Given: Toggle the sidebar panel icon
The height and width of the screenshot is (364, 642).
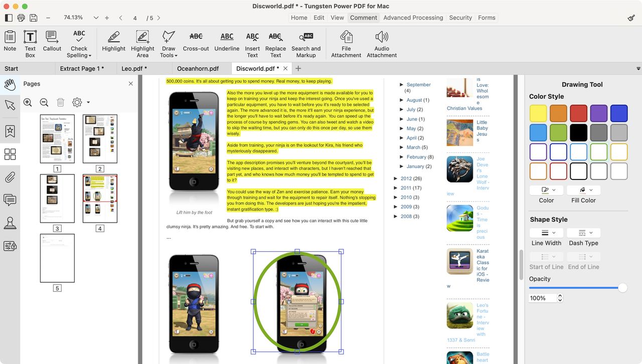Looking at the screenshot, I should point(9,18).
